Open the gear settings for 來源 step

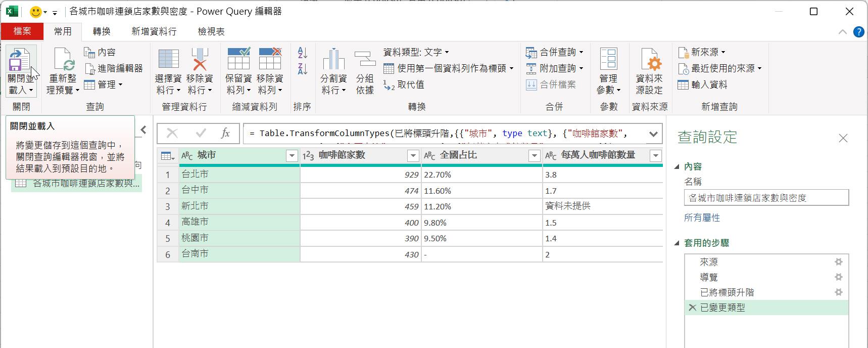coord(838,262)
